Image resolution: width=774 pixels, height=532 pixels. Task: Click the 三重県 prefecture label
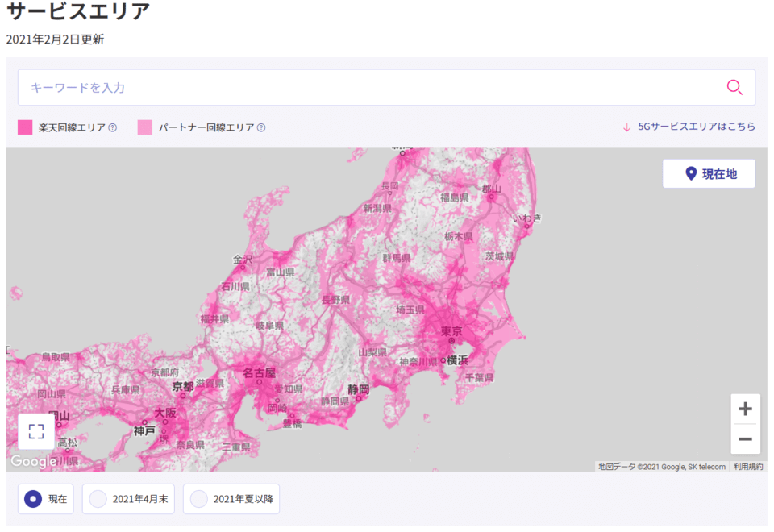(236, 447)
